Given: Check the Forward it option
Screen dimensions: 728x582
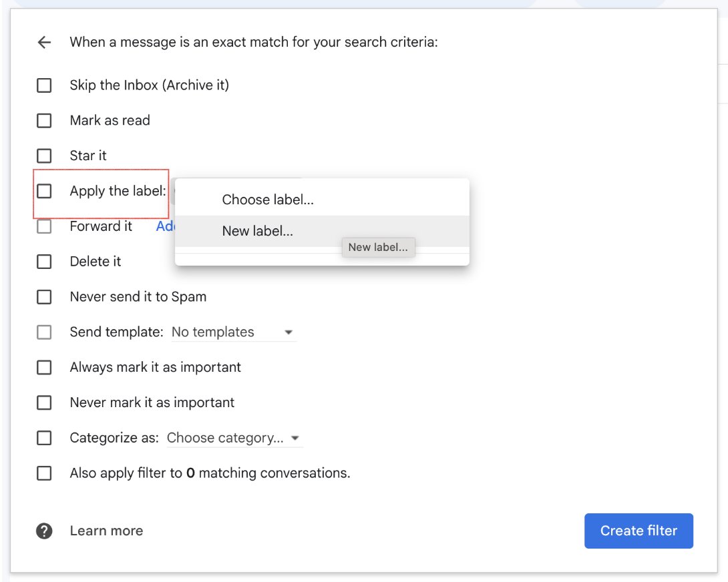Looking at the screenshot, I should 43,226.
